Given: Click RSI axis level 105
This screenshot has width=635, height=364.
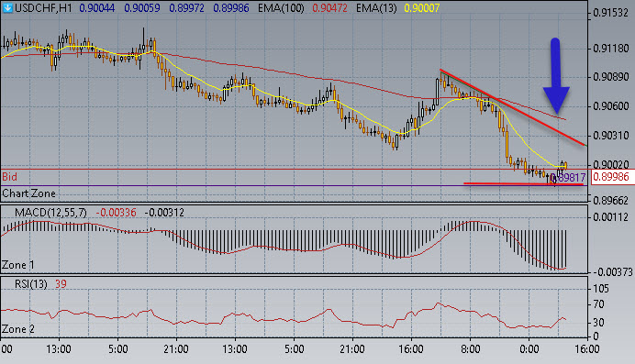Looking at the screenshot, I should pos(600,289).
